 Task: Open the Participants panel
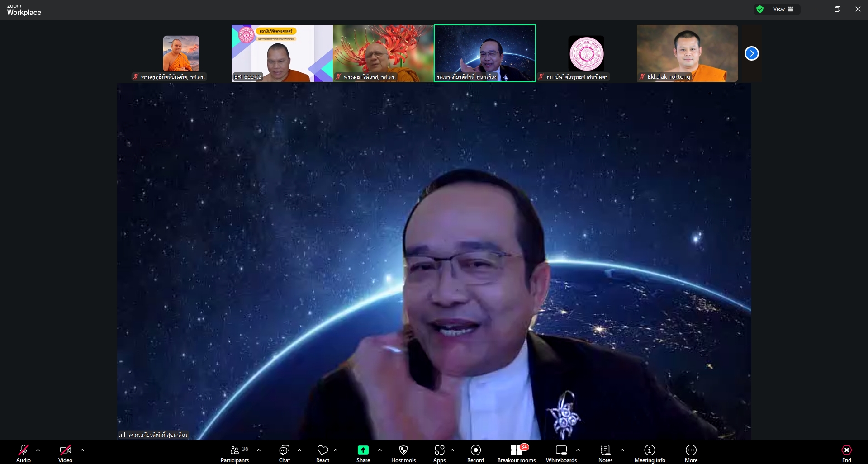pyautogui.click(x=235, y=453)
